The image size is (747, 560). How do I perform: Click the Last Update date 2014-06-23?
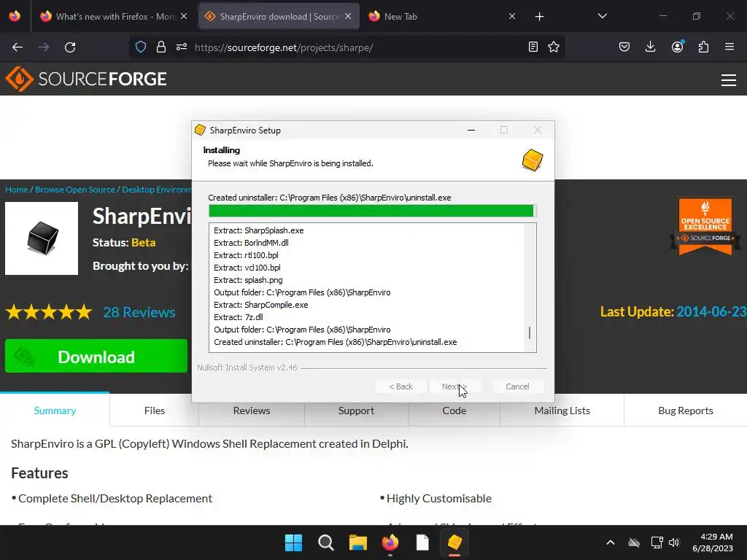[711, 311]
